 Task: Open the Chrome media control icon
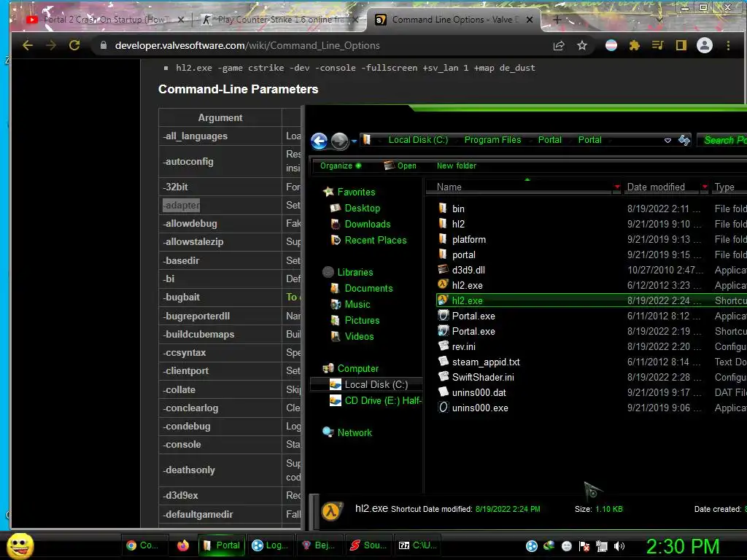657,45
